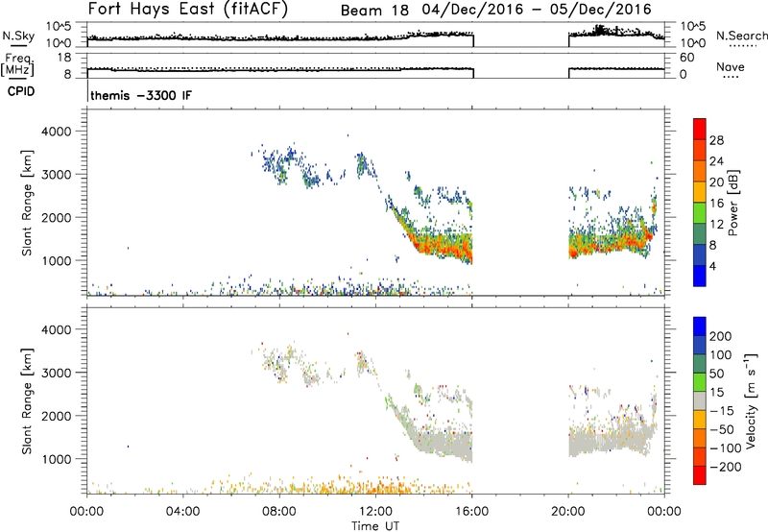The image size is (768, 532).
Task: Pick the gray -15 to 15 Velocity segment
Action: click(x=700, y=400)
